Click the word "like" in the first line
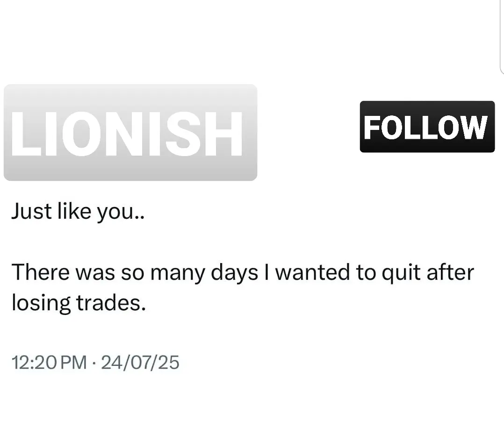The image size is (504, 443). tap(74, 212)
